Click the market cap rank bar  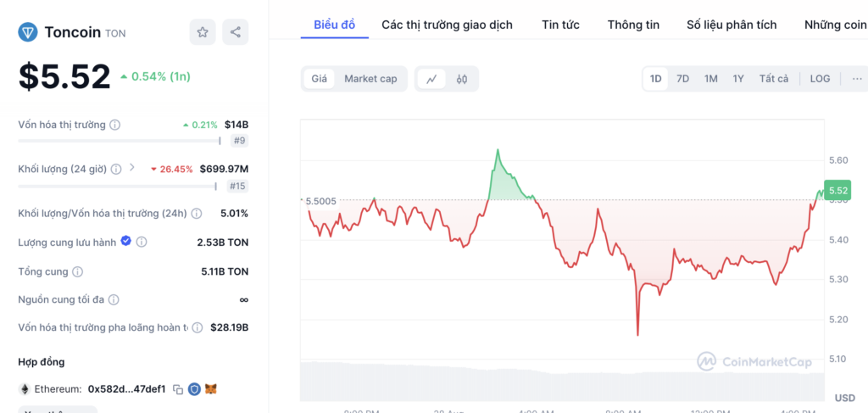[x=120, y=141]
